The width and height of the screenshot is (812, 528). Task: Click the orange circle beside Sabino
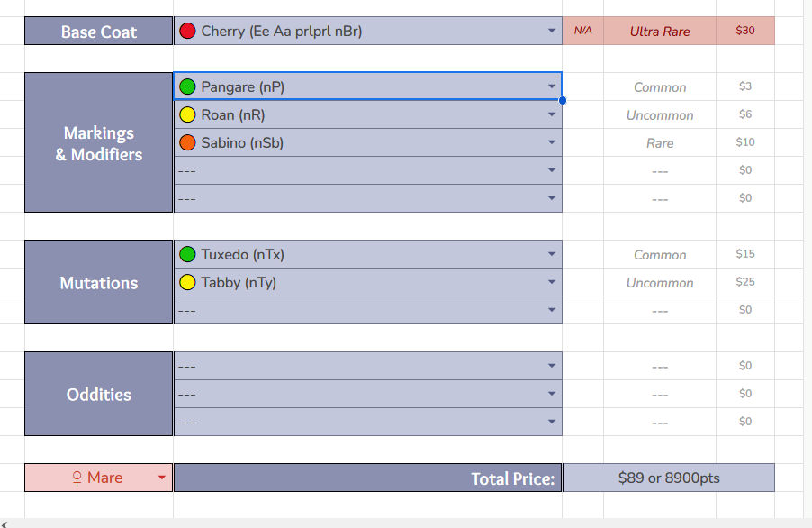[x=187, y=142]
